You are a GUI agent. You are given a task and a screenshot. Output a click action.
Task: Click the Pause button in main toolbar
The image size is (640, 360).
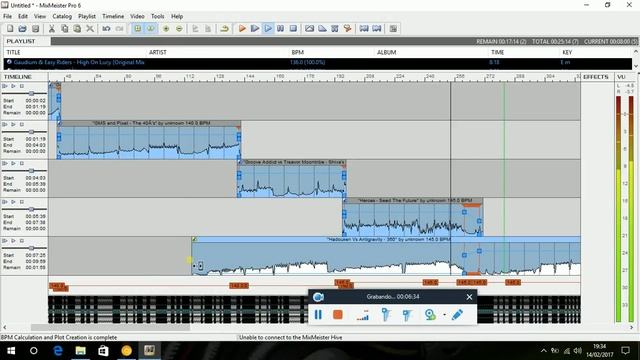(x=280, y=29)
